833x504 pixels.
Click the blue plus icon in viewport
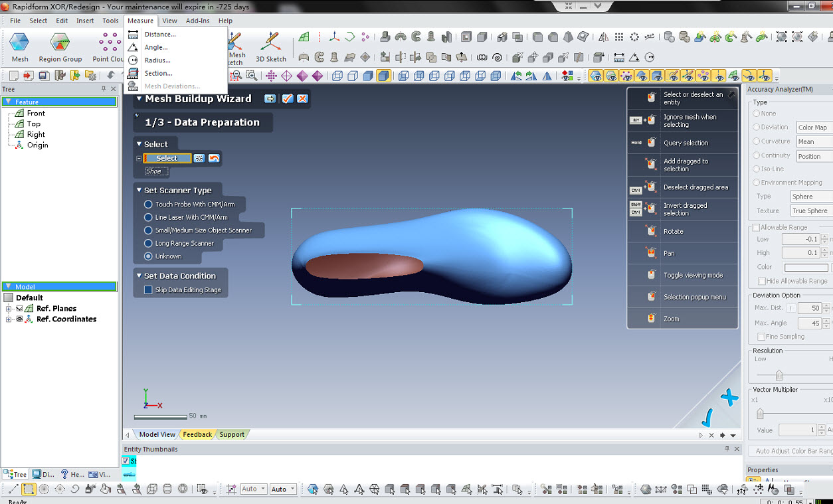tap(729, 398)
